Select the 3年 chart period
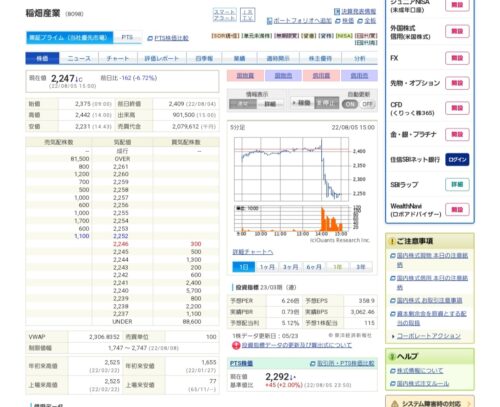This screenshot has width=500, height=407. click(361, 267)
